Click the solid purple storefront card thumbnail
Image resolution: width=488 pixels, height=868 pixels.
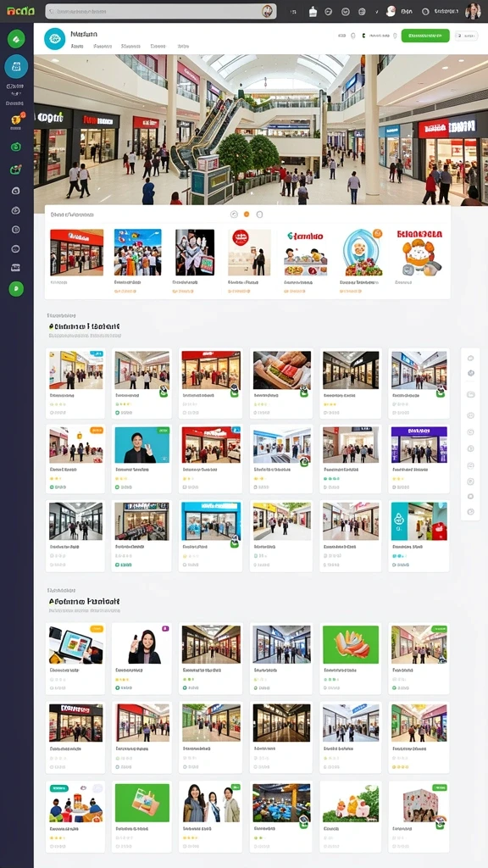[419, 444]
